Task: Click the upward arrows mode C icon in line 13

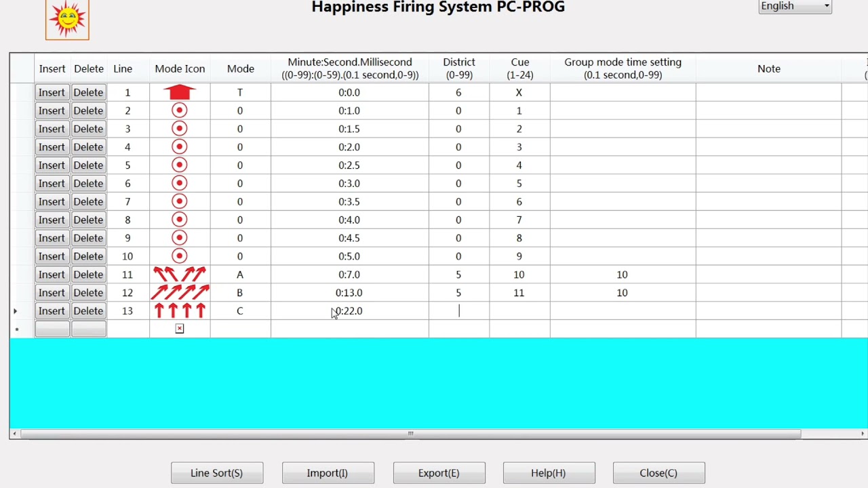Action: [180, 311]
